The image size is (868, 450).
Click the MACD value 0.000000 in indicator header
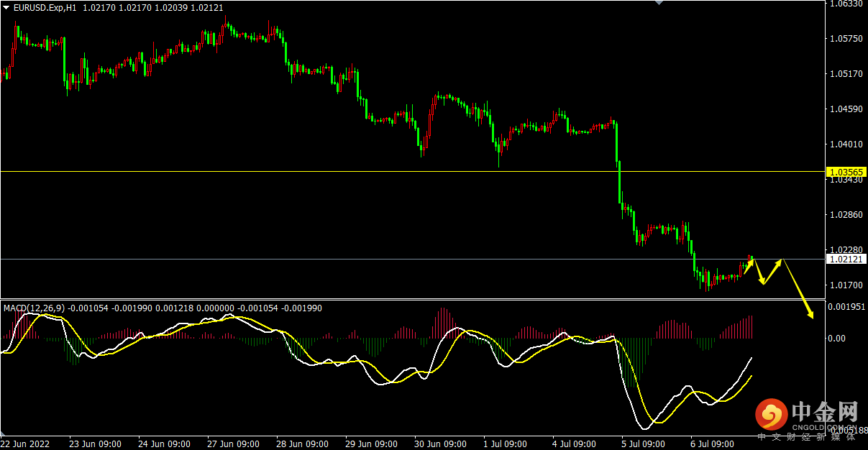click(x=214, y=308)
